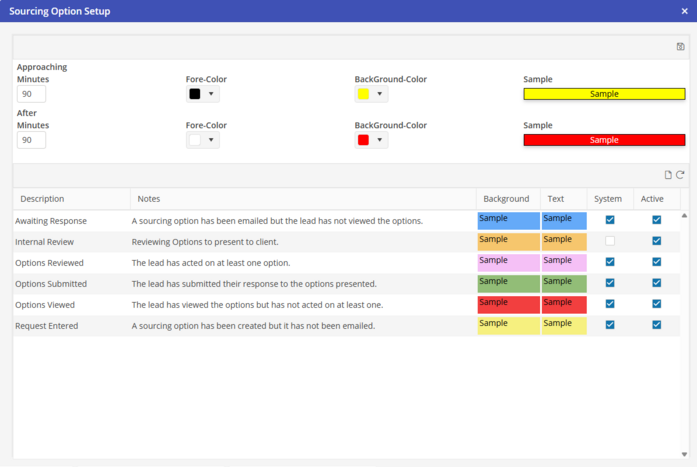Image resolution: width=697 pixels, height=467 pixels.
Task: Sort by the Description column header
Action: pyautogui.click(x=42, y=199)
